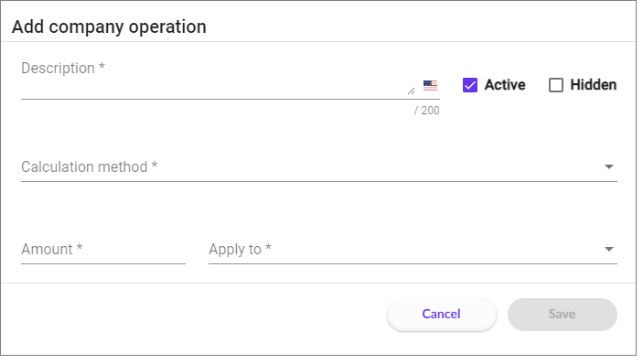Uncheck the Active checkbox
The width and height of the screenshot is (643, 364).
point(470,85)
